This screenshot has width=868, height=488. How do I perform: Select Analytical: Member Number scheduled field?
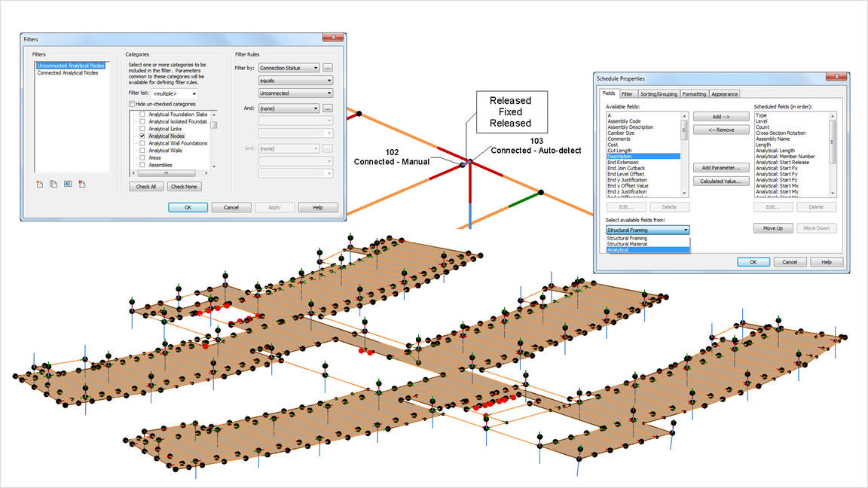[x=786, y=157]
